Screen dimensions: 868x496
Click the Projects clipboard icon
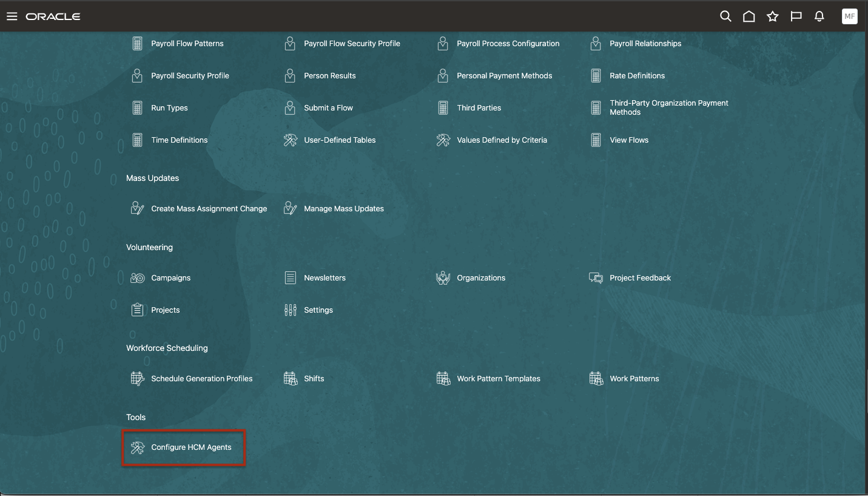click(x=137, y=310)
